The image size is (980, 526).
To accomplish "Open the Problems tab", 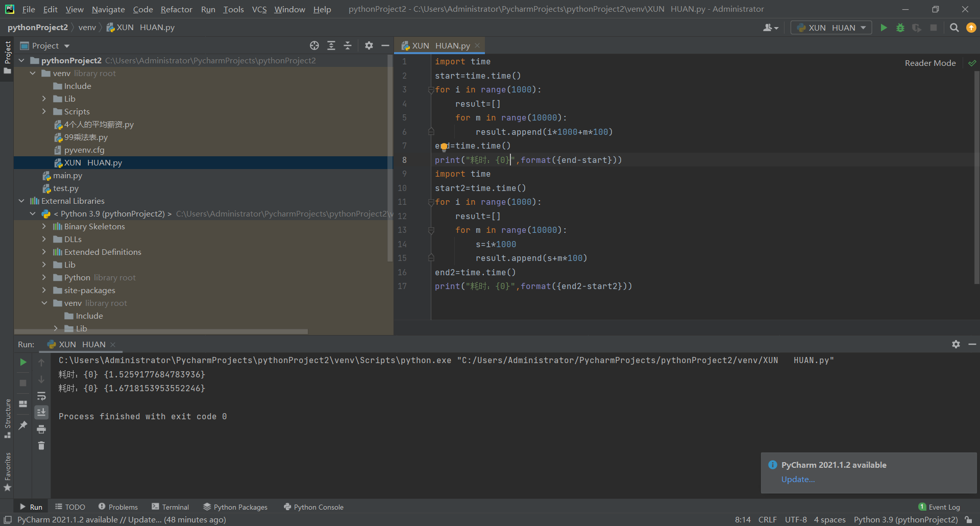I will (x=118, y=507).
